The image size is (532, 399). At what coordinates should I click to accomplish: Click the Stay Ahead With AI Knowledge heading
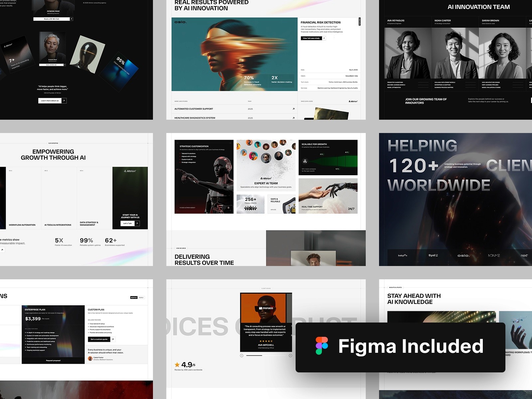tap(414, 299)
